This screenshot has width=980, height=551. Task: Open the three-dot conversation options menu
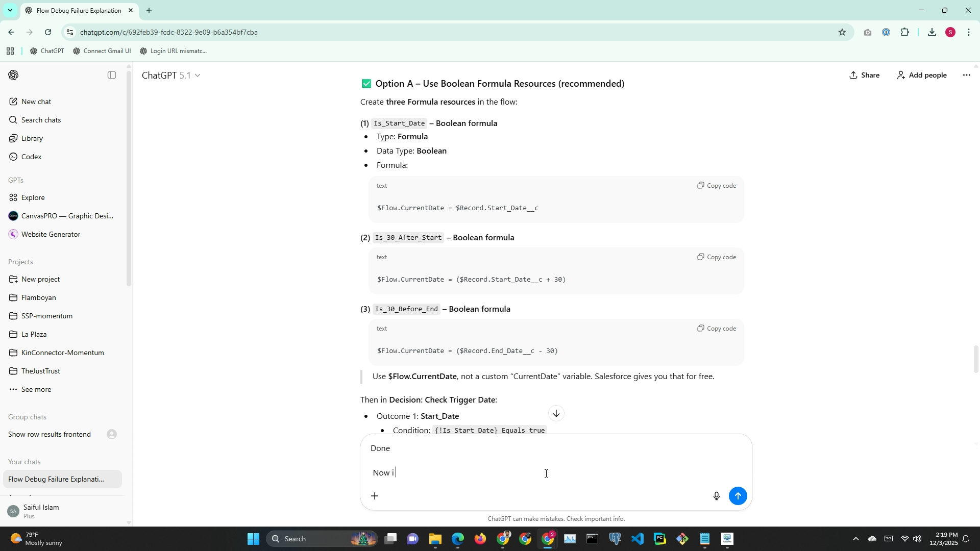click(x=966, y=75)
